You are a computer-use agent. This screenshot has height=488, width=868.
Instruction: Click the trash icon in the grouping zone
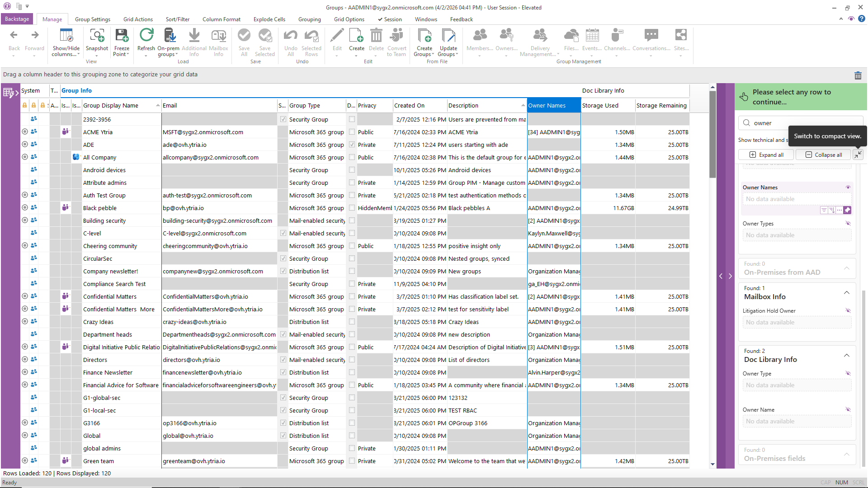(x=858, y=75)
